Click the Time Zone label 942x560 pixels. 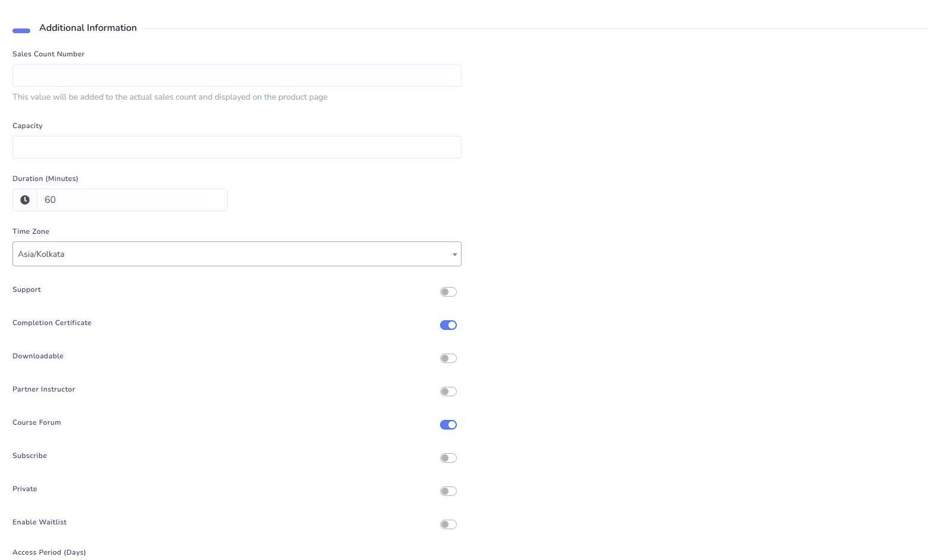point(31,231)
